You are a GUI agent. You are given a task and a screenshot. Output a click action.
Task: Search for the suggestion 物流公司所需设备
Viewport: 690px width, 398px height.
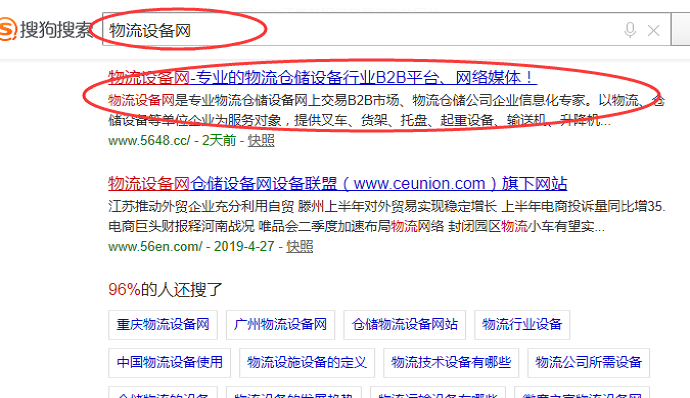pyautogui.click(x=588, y=363)
